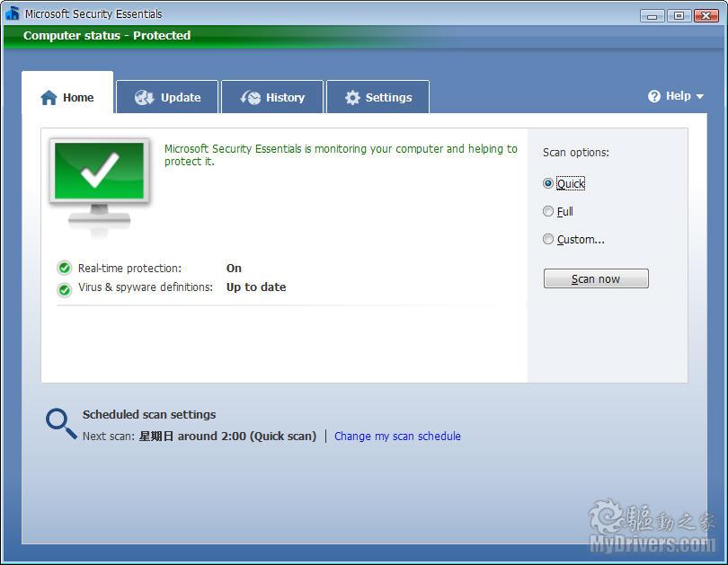Image resolution: width=728 pixels, height=565 pixels.
Task: Open the History tab
Action: point(272,97)
